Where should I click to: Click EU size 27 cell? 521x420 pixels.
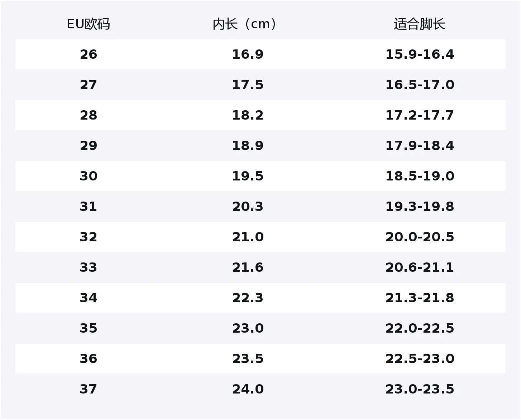pos(88,85)
